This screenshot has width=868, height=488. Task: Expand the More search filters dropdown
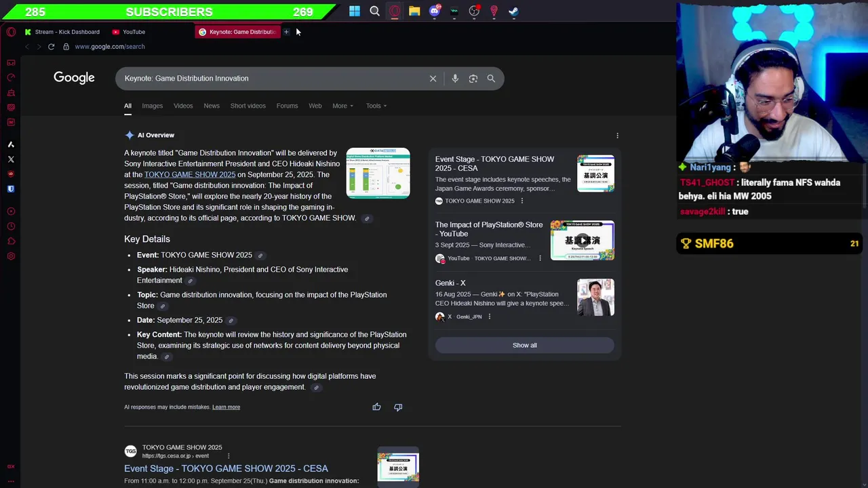[x=343, y=106]
